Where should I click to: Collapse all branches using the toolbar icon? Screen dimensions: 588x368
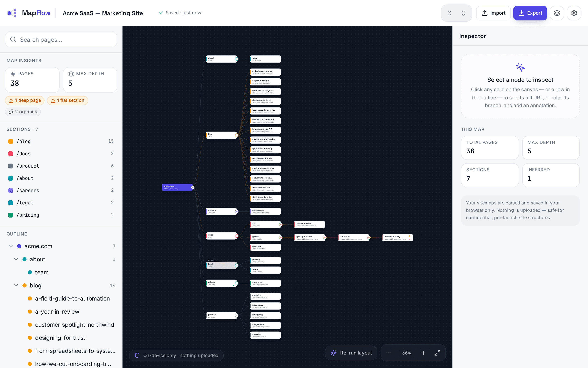[x=450, y=13]
